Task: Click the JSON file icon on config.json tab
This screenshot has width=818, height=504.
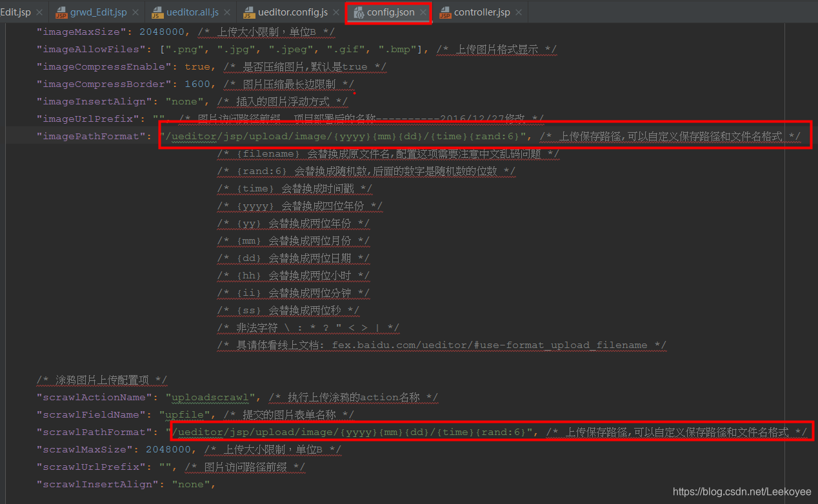Action: click(359, 13)
